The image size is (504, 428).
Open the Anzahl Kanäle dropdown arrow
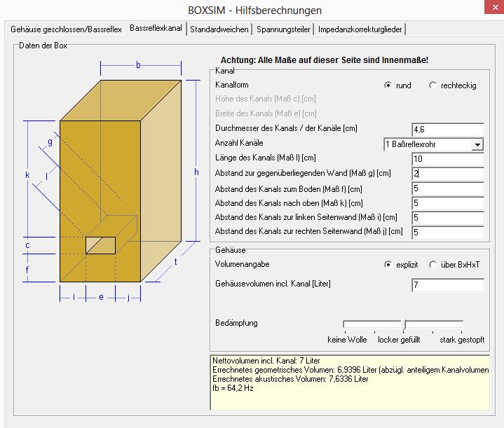coord(477,144)
